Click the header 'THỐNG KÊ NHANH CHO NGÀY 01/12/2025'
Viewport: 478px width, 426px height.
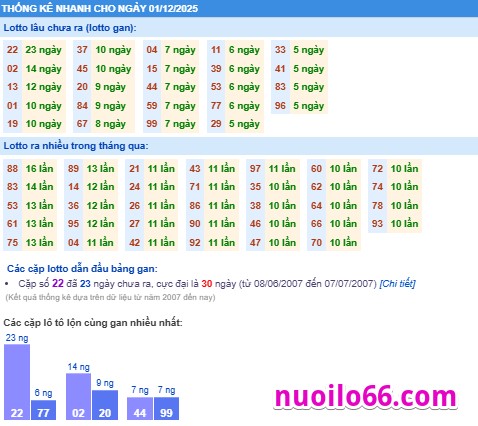[100, 8]
